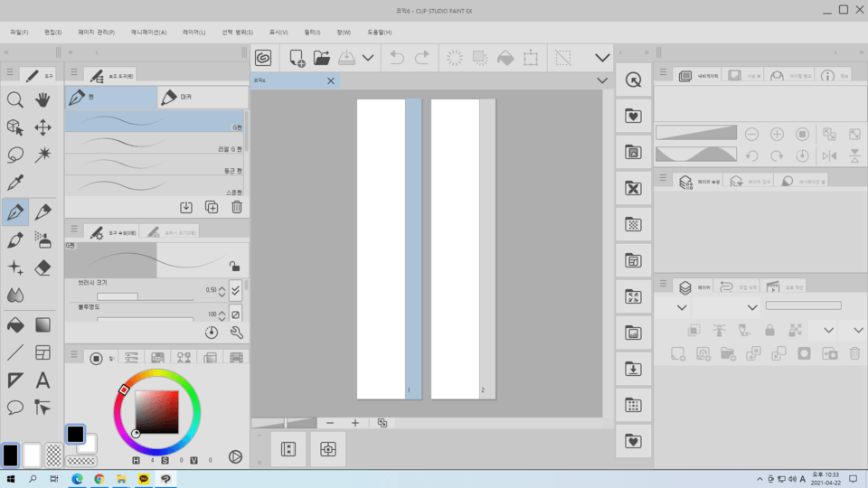Select the Figure line tool
This screenshot has width=868, height=488.
15,352
